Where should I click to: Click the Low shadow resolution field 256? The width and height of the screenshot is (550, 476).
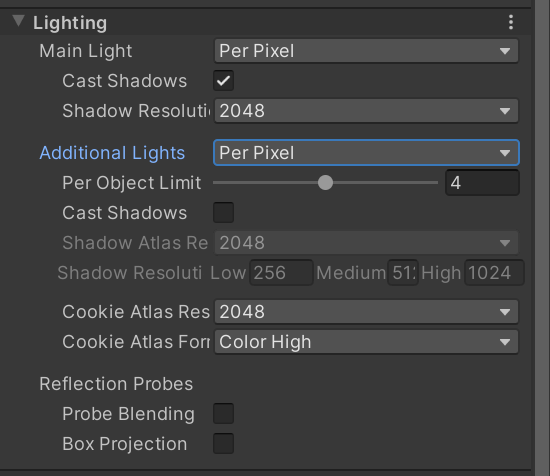[x=281, y=273]
